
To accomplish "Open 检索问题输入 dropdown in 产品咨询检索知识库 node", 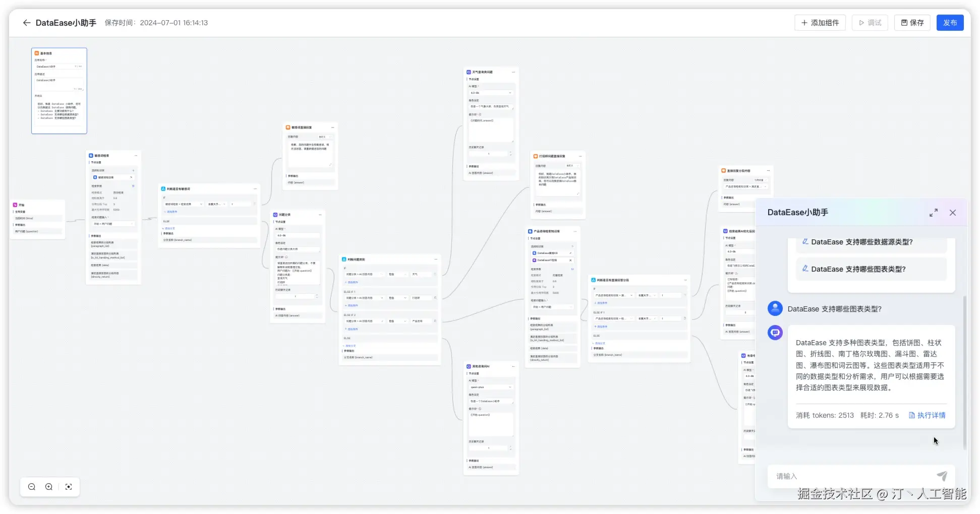I will 552,307.
